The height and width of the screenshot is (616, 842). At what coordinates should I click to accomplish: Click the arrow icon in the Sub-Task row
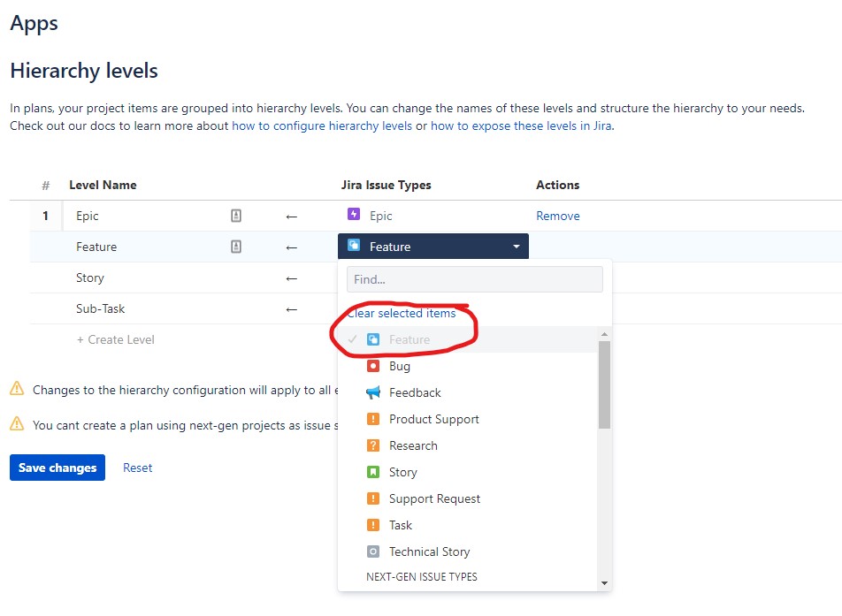coord(292,309)
